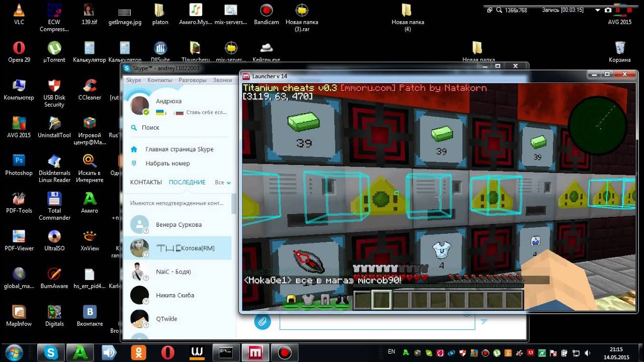Click Андрюха profile avatar in Skype
The image size is (644, 362).
click(140, 105)
